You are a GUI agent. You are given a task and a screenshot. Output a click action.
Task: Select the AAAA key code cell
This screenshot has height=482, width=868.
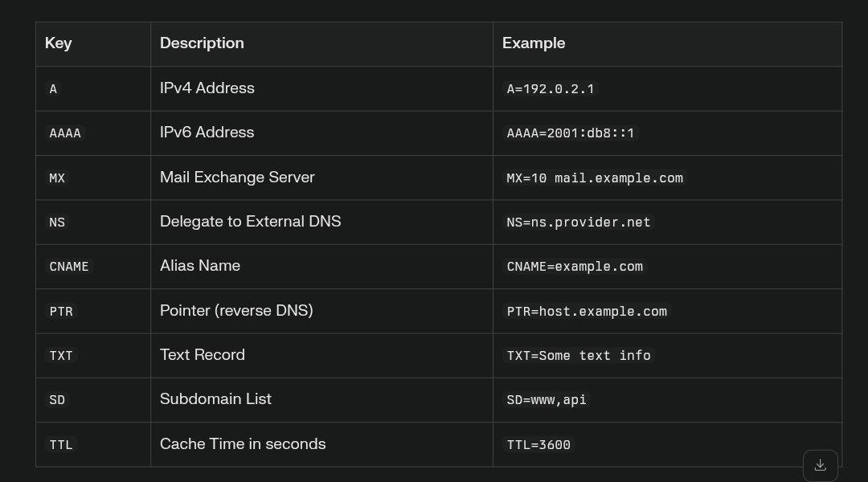[65, 133]
